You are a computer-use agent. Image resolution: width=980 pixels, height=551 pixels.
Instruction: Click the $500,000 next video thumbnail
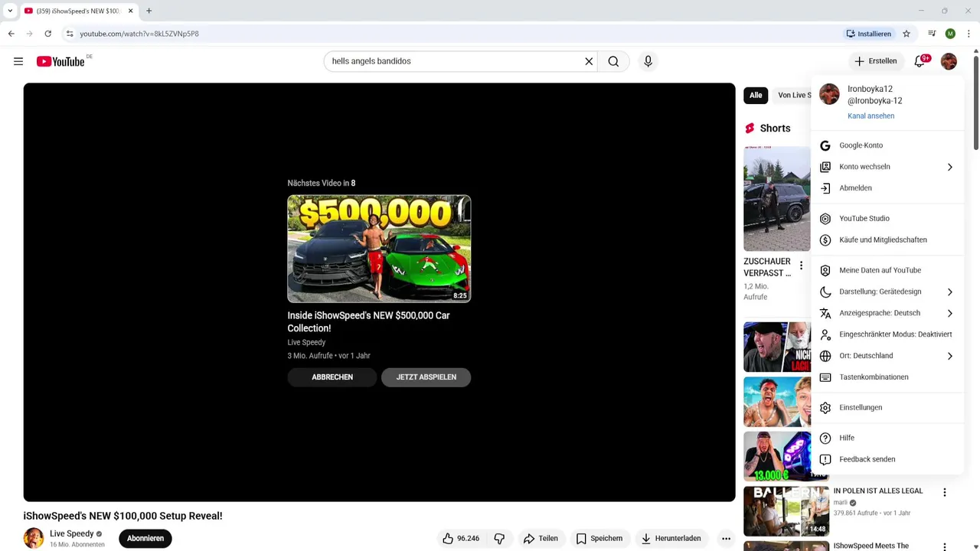379,249
